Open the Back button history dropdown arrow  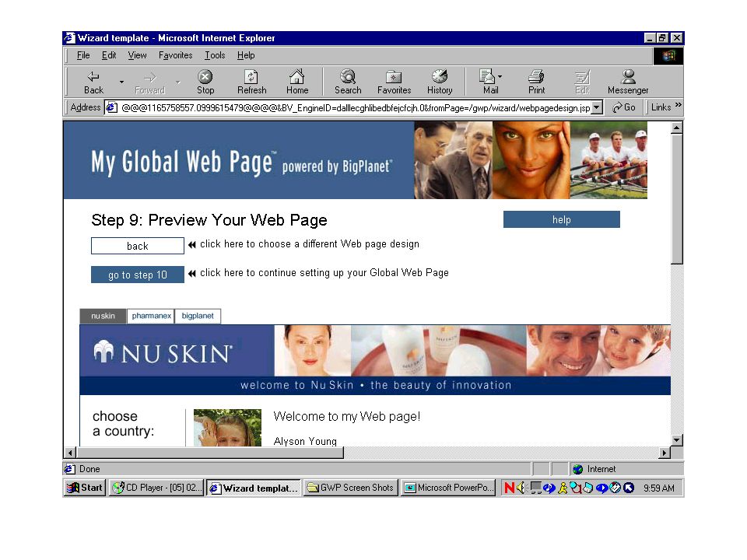(x=122, y=82)
